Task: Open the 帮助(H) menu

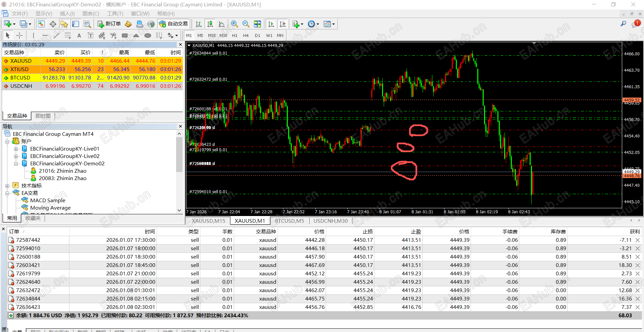Action: click(x=166, y=14)
